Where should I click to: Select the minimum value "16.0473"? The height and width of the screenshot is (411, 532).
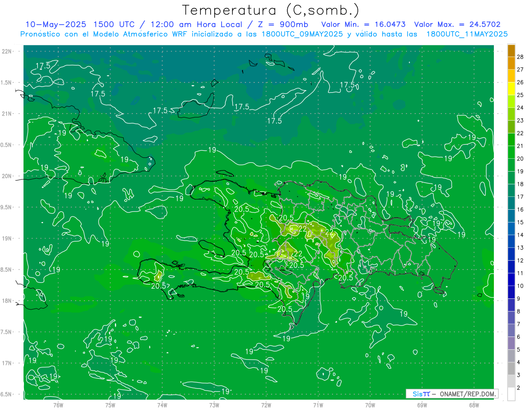389,24
